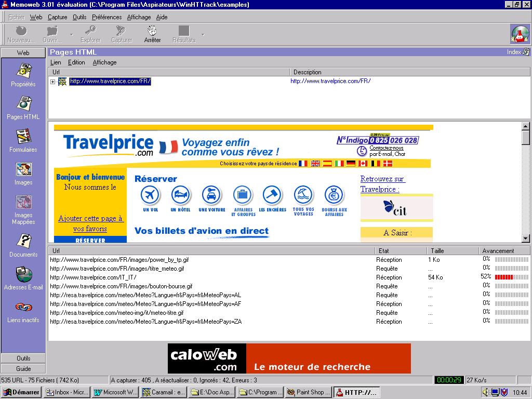Click the volume icon in system tray
The height and width of the screenshot is (399, 532).
pyautogui.click(x=486, y=392)
